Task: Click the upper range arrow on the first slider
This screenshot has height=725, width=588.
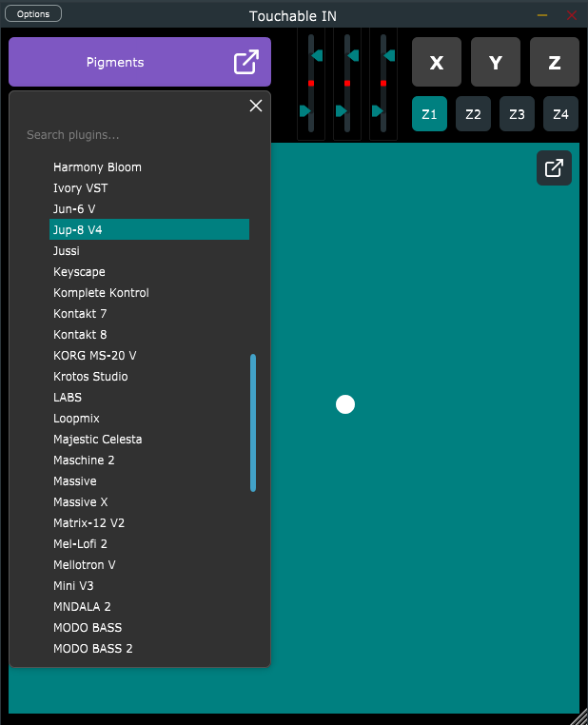Action: pyautogui.click(x=316, y=56)
